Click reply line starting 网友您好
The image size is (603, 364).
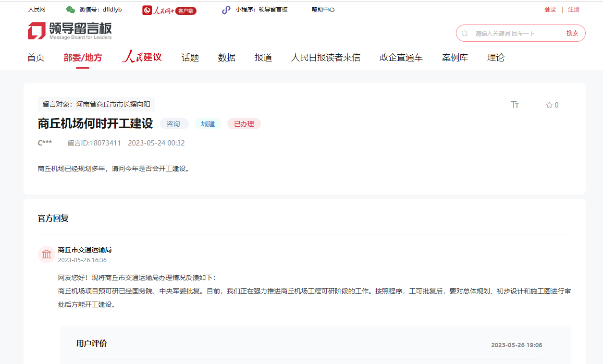(137, 278)
